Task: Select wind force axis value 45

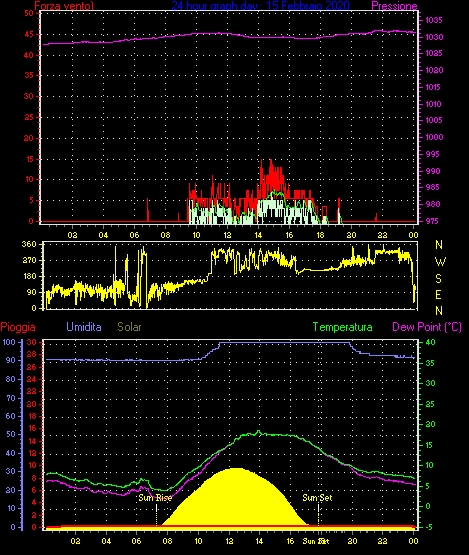Action: click(29, 34)
